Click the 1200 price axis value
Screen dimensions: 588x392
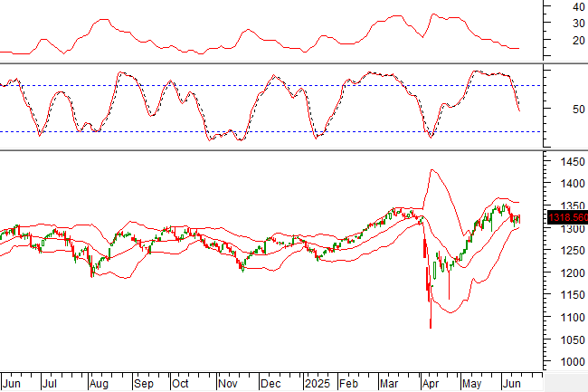(573, 272)
